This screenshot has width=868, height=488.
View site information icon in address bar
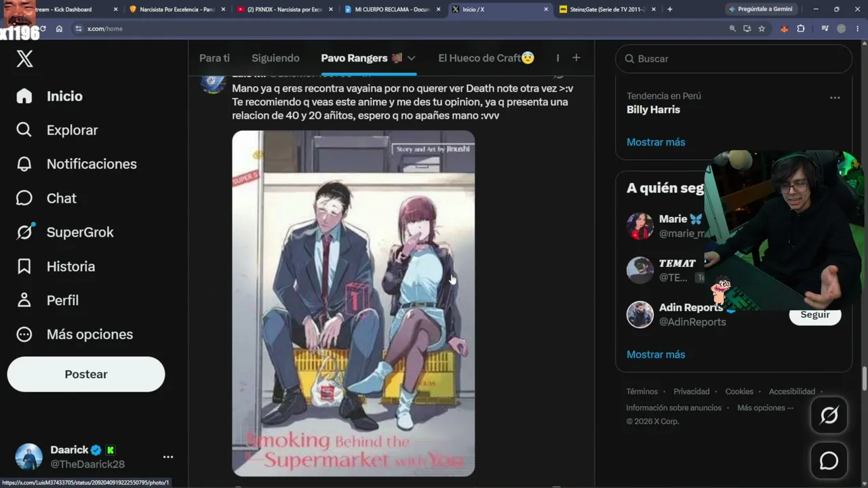click(79, 29)
